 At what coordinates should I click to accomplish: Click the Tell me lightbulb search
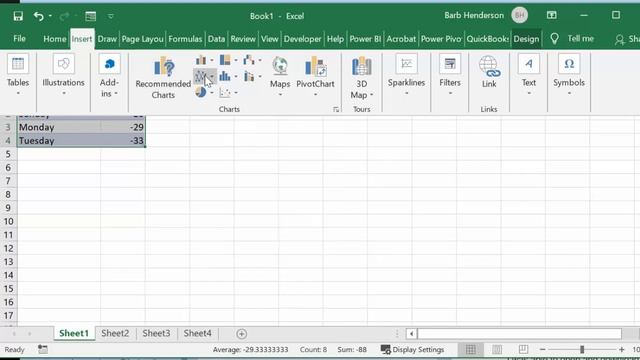pos(554,39)
